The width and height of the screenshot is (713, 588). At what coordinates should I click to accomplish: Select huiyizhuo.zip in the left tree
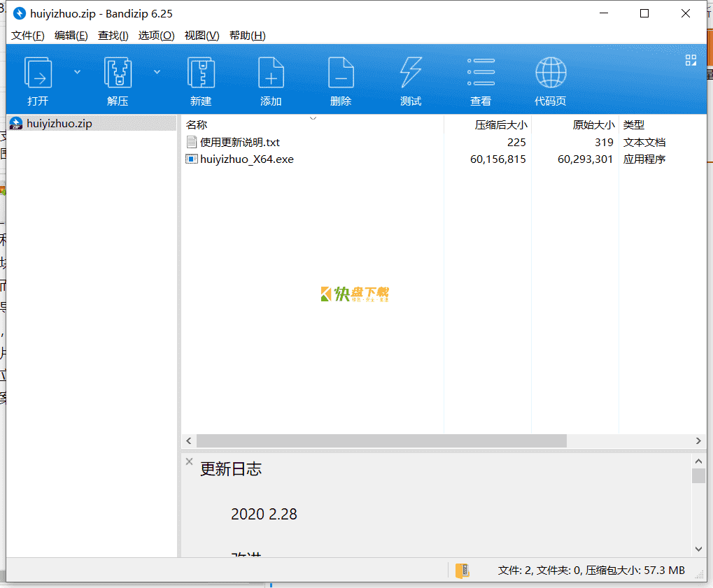pyautogui.click(x=92, y=123)
